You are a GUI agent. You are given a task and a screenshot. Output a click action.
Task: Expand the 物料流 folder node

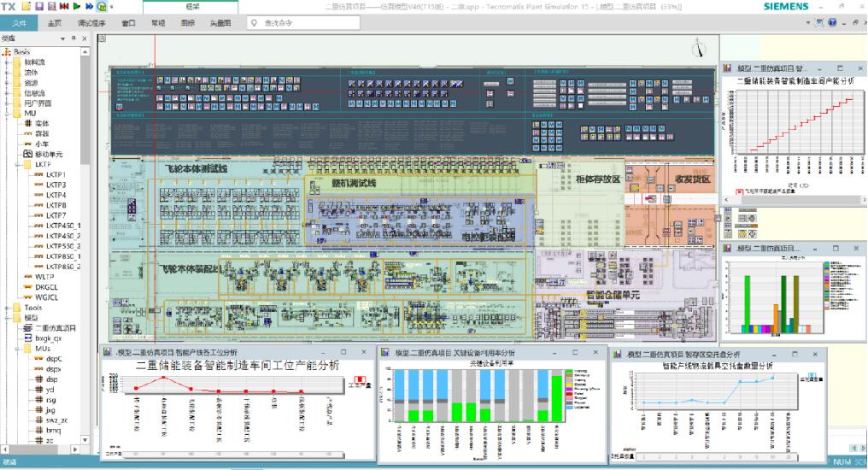point(7,62)
